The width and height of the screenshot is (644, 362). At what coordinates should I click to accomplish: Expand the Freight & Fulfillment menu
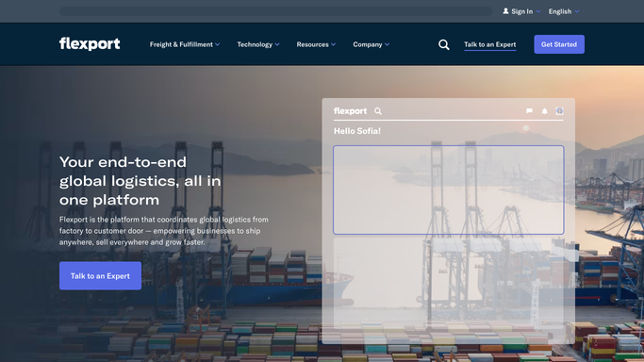click(x=185, y=44)
